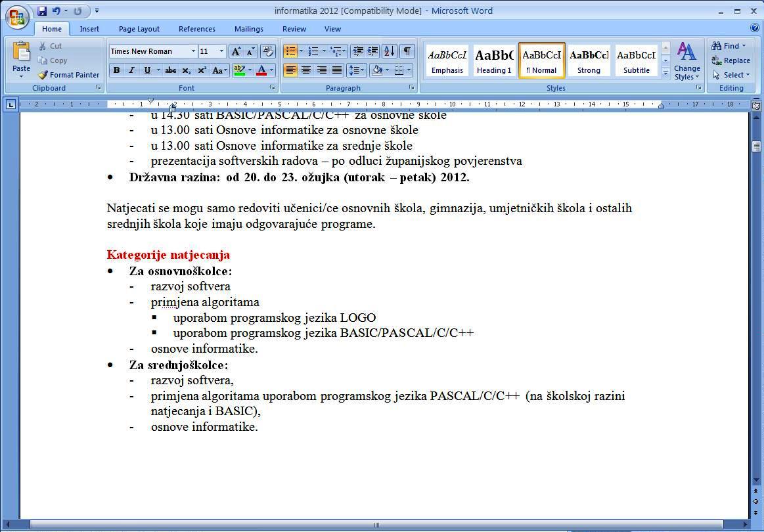The height and width of the screenshot is (532, 764).
Task: Toggle italic formatting
Action: click(131, 70)
